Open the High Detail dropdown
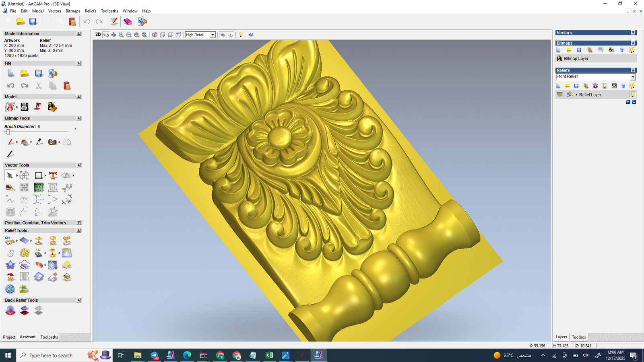 click(213, 35)
